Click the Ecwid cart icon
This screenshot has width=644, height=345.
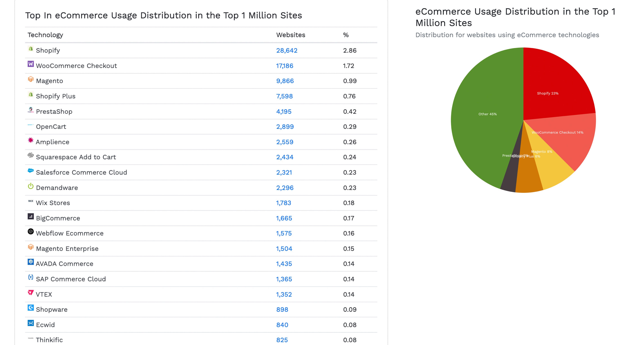pyautogui.click(x=30, y=323)
